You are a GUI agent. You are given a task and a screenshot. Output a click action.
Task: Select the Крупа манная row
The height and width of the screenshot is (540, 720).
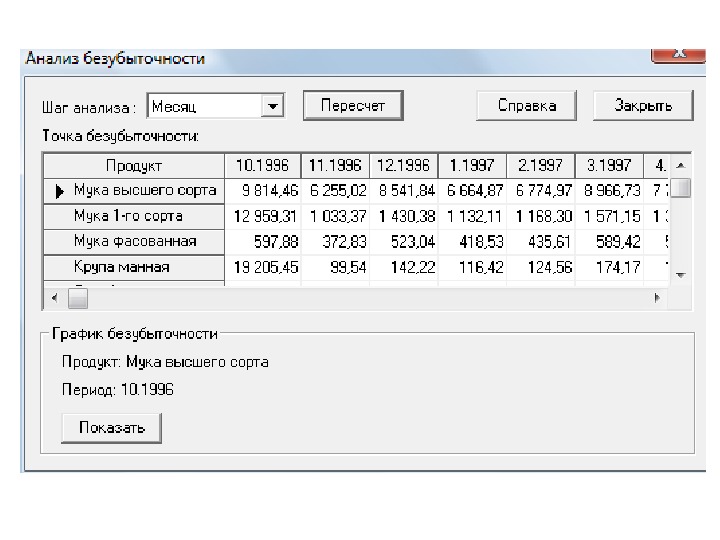coord(121,267)
